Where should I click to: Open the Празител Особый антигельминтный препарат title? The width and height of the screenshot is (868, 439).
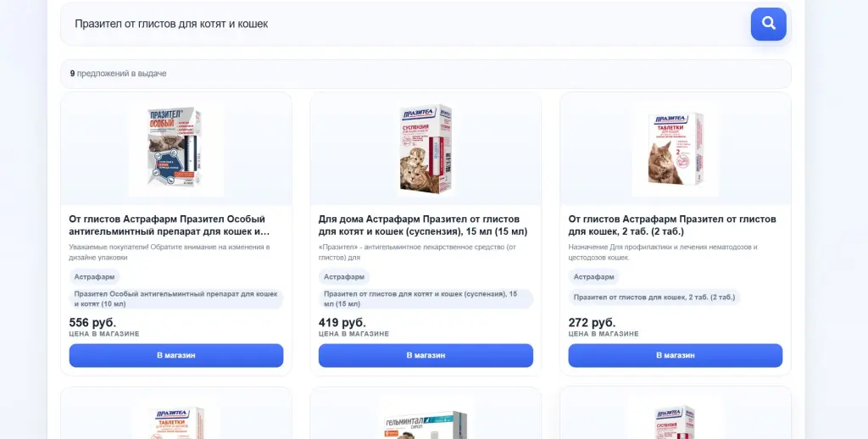(170, 225)
